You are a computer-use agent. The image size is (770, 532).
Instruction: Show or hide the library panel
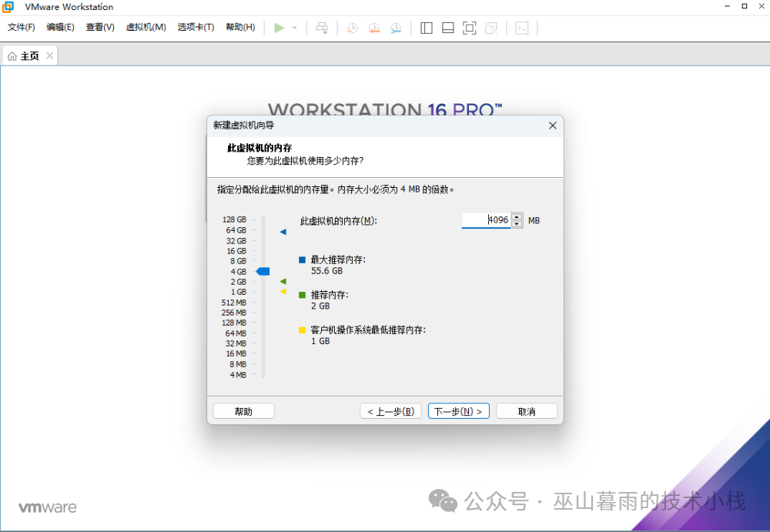coord(426,28)
